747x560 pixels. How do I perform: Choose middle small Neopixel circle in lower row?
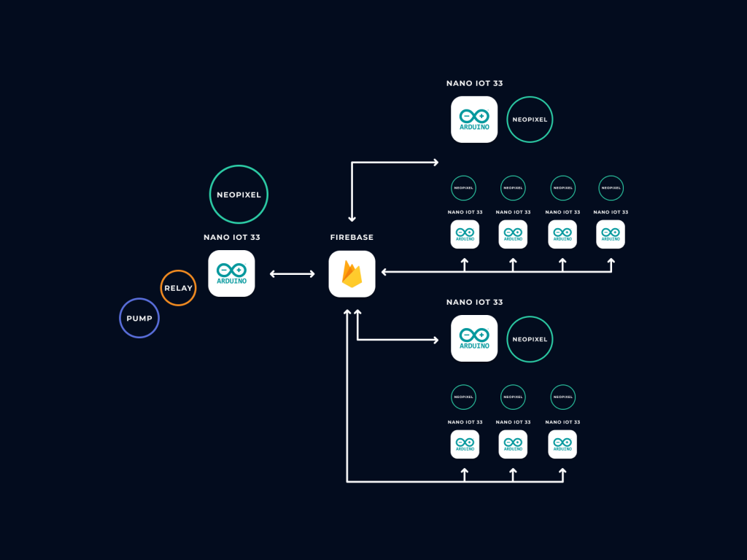coord(513,397)
